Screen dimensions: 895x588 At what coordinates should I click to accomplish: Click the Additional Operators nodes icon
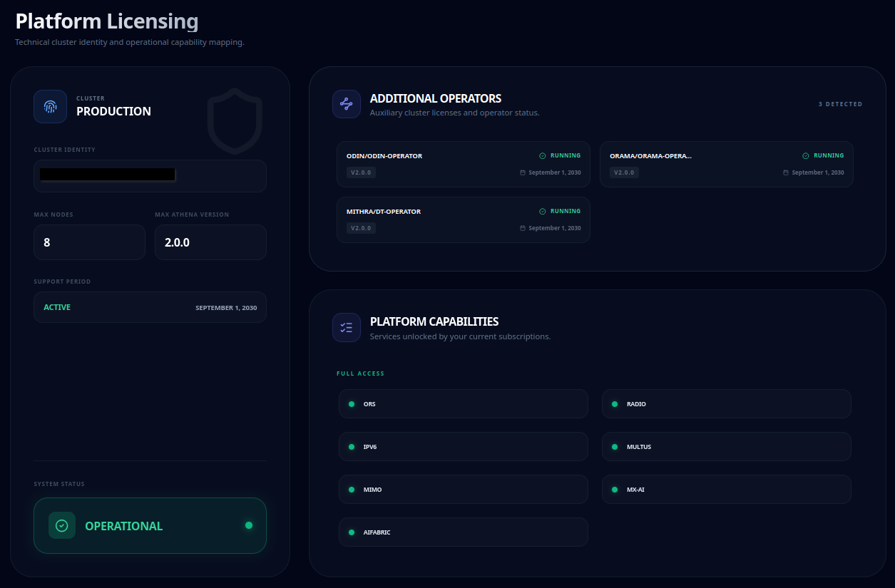pos(347,104)
